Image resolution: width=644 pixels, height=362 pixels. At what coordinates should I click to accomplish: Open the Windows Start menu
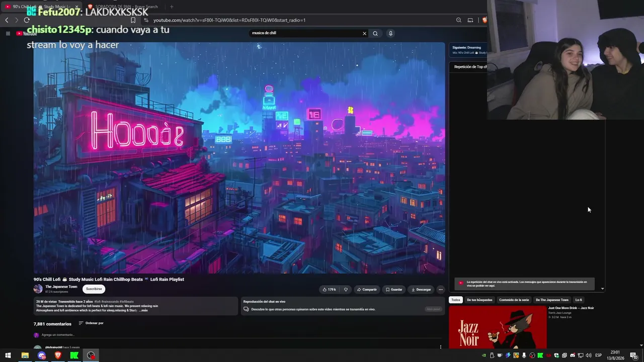coord(8,355)
